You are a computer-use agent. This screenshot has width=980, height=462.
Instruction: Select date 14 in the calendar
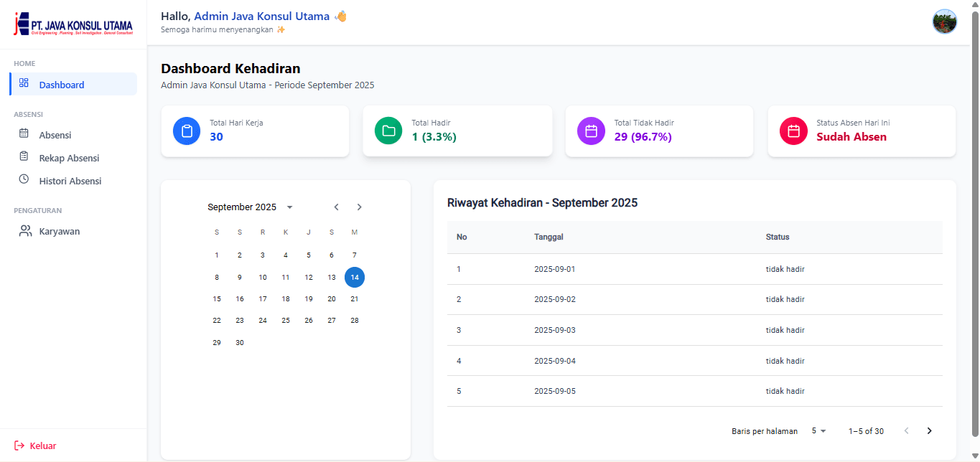(355, 277)
